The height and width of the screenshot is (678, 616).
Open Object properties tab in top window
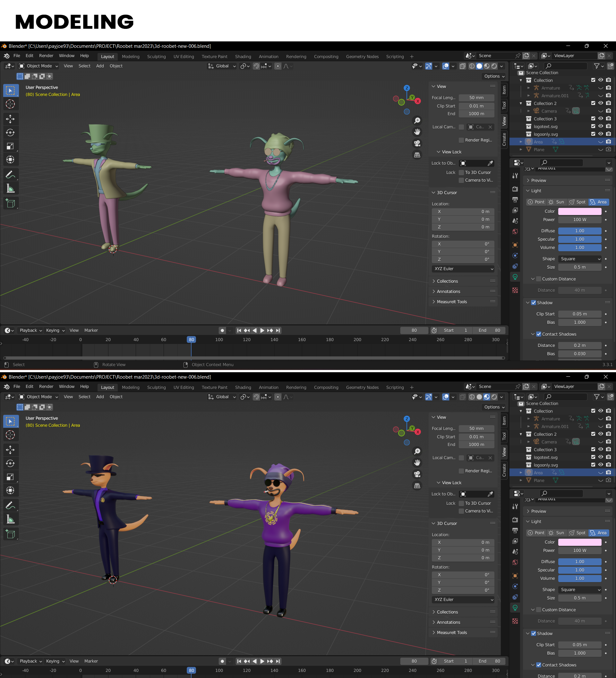(x=515, y=245)
